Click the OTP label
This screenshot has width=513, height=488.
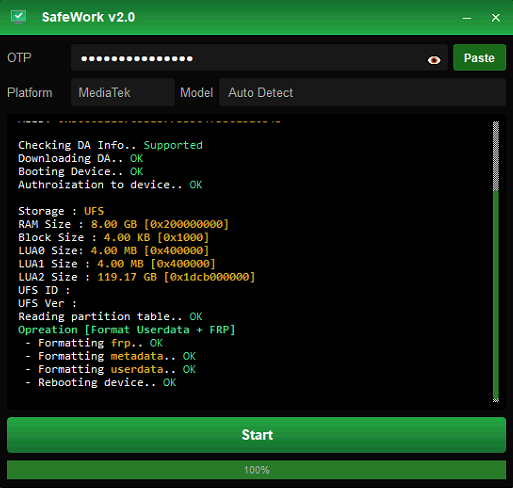(x=19, y=58)
